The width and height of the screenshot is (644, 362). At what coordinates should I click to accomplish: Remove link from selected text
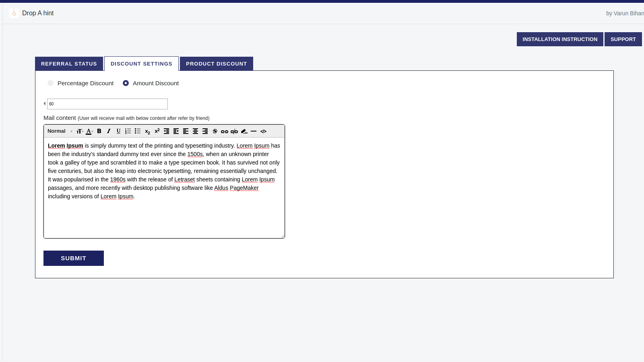point(234,132)
